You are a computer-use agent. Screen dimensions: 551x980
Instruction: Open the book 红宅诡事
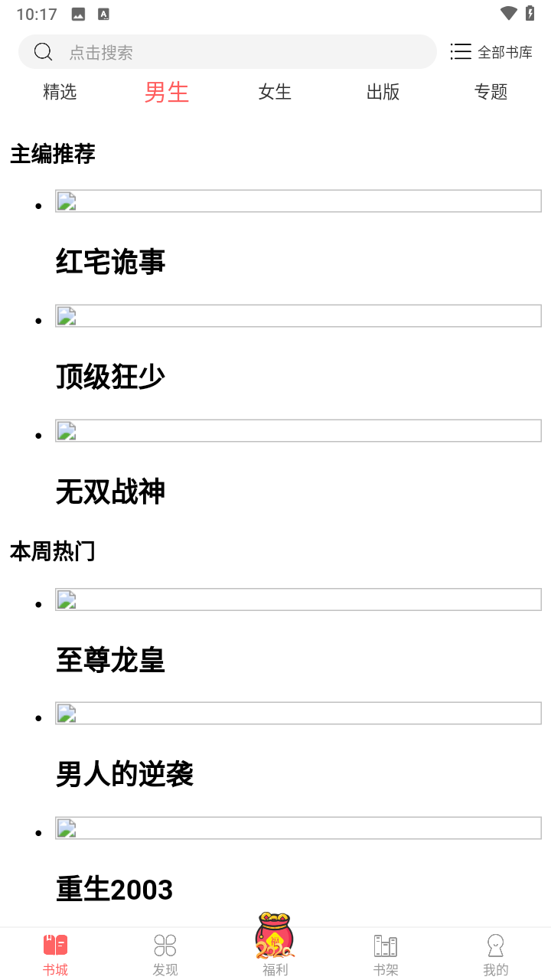point(111,262)
